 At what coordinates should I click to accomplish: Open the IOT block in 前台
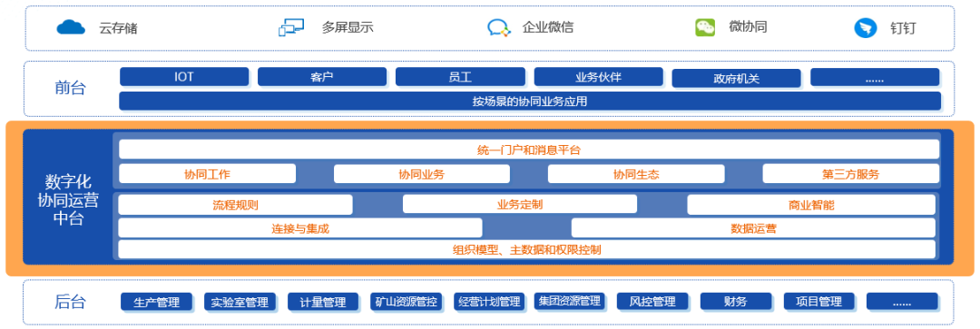(x=184, y=77)
